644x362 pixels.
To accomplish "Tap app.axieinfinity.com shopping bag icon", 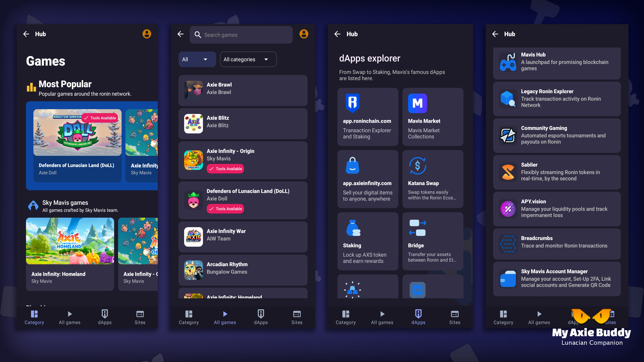I will pos(353,165).
